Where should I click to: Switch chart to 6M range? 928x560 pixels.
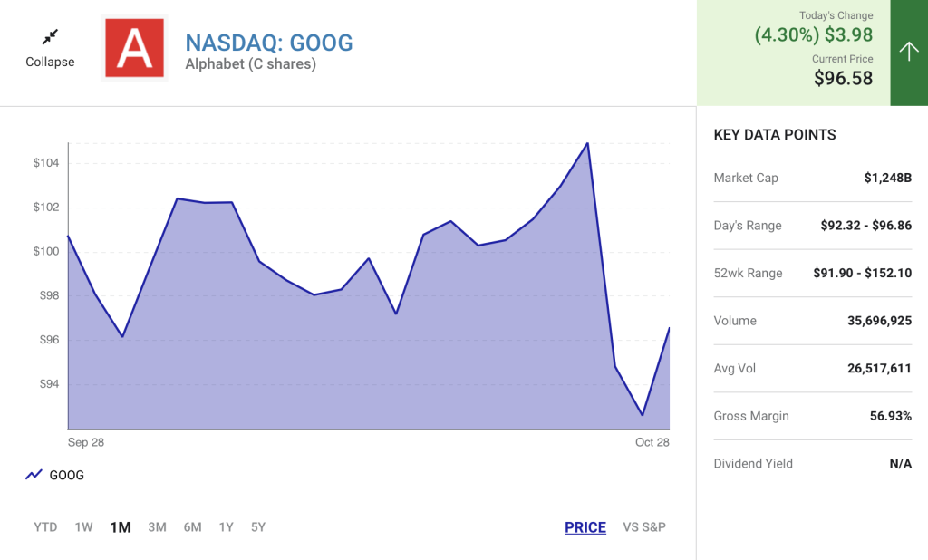(x=192, y=527)
